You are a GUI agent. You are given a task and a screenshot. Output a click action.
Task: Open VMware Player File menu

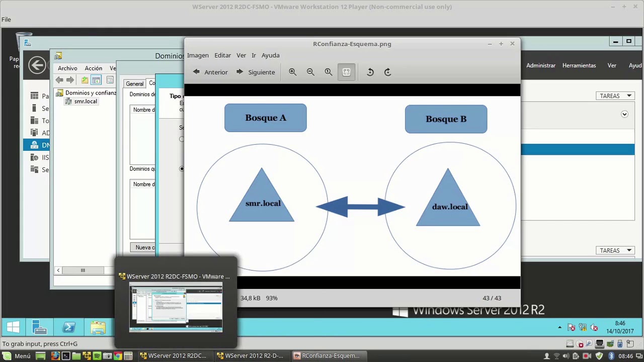click(6, 19)
